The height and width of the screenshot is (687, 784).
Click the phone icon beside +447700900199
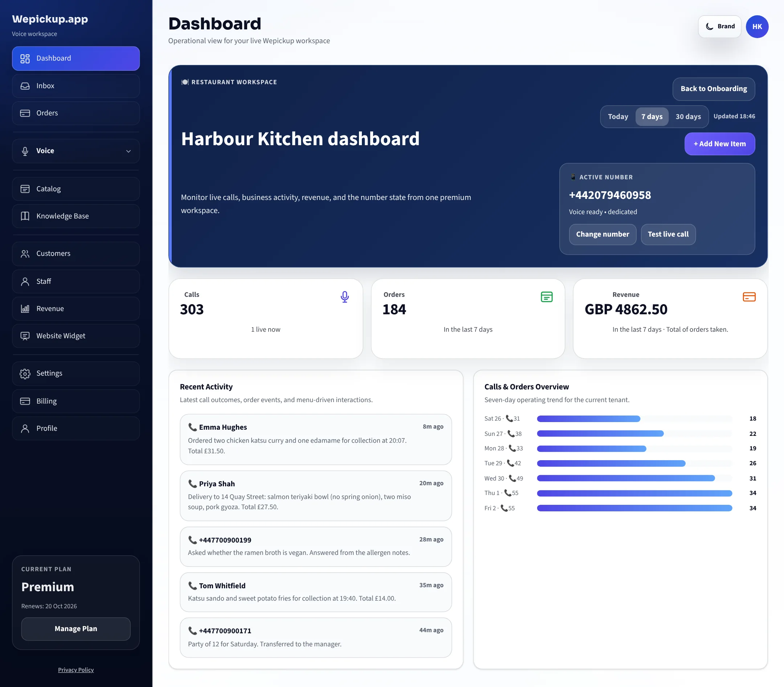[192, 540]
